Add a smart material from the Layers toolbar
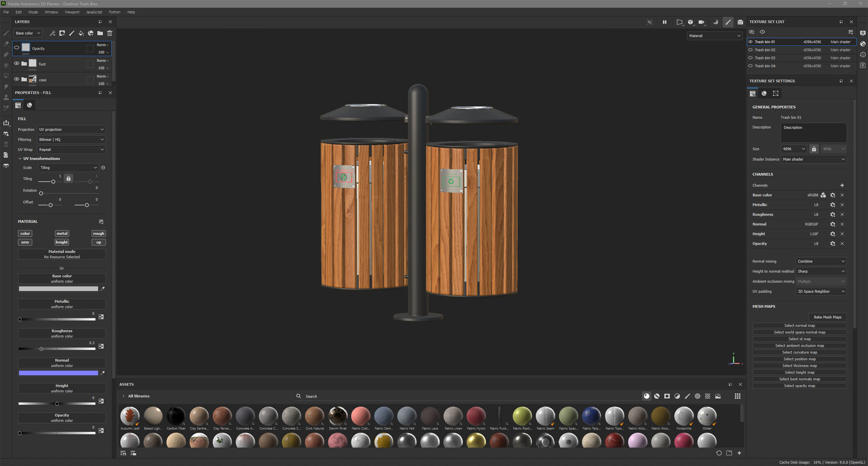The width and height of the screenshot is (868, 466). [90, 33]
